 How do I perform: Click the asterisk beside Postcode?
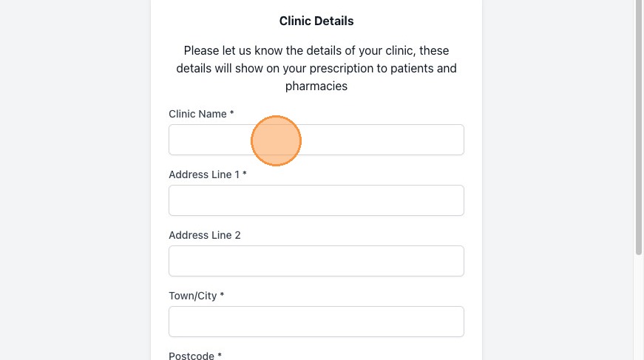coord(220,355)
